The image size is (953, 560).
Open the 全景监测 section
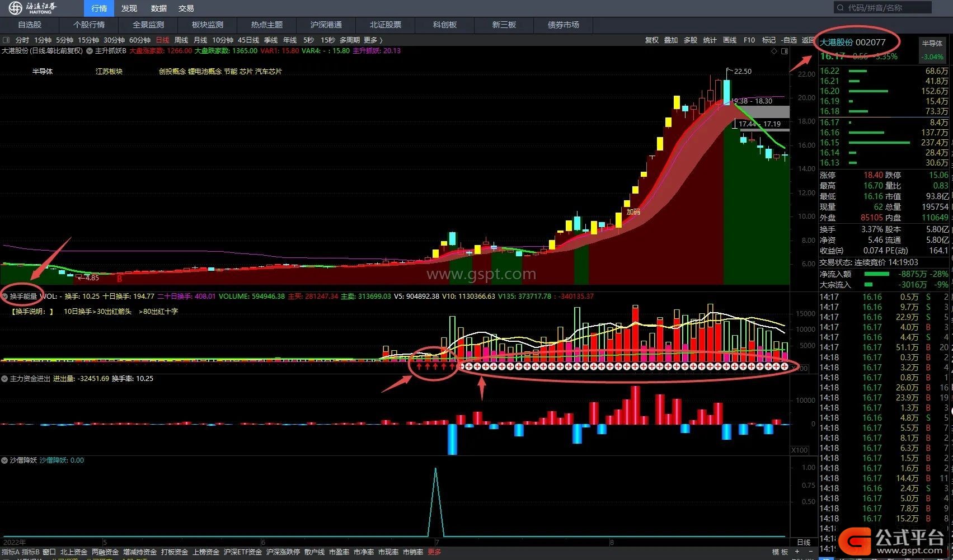click(x=148, y=25)
